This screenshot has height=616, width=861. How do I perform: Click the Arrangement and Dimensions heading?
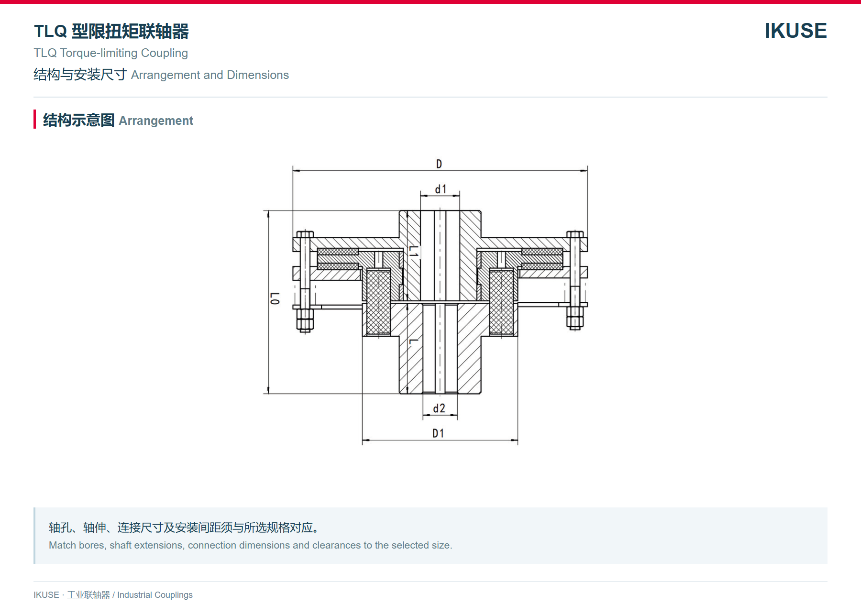210,75
